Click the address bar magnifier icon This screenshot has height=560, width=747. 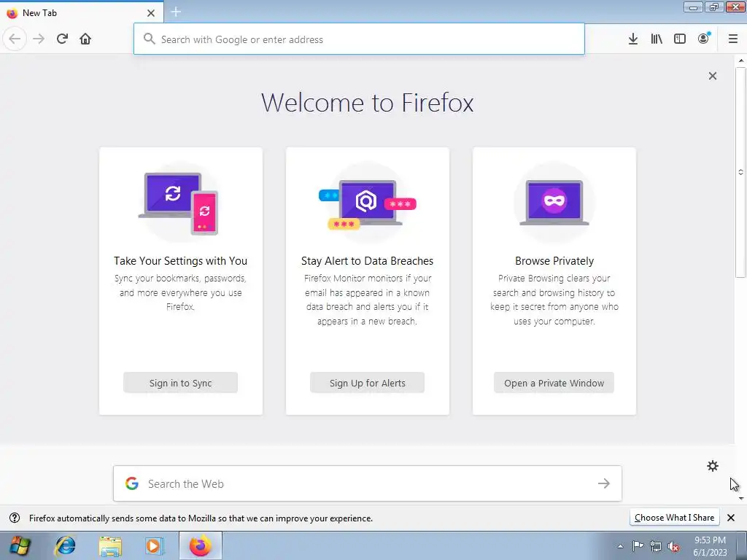coord(149,39)
